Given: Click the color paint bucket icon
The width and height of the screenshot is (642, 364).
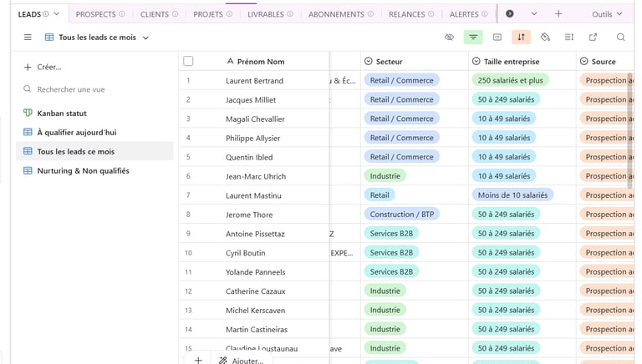Looking at the screenshot, I should tap(545, 38).
